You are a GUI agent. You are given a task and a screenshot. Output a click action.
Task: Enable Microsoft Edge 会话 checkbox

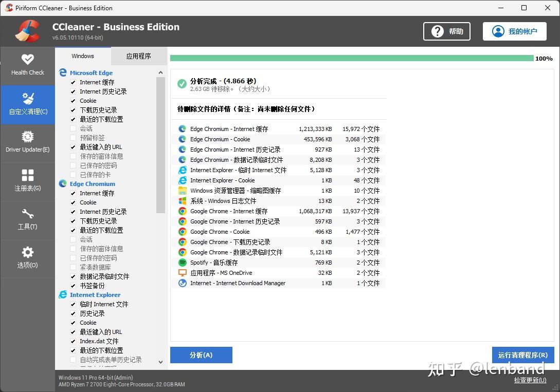(x=73, y=128)
